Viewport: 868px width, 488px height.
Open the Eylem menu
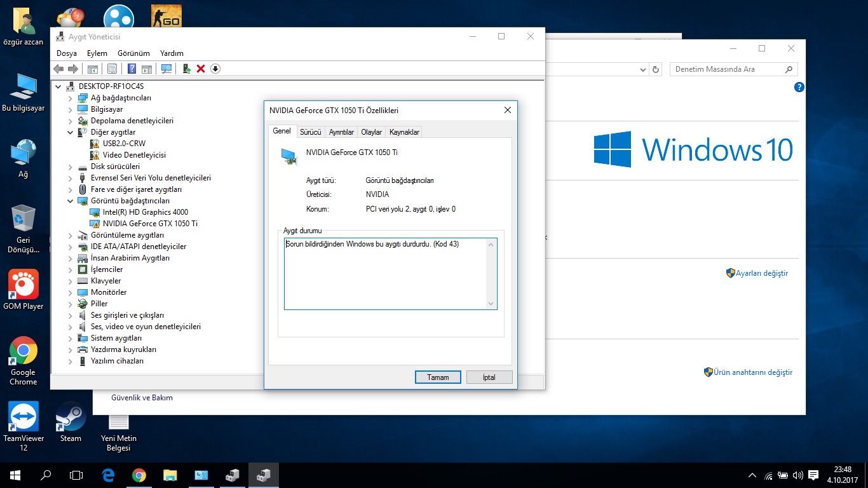tap(97, 53)
